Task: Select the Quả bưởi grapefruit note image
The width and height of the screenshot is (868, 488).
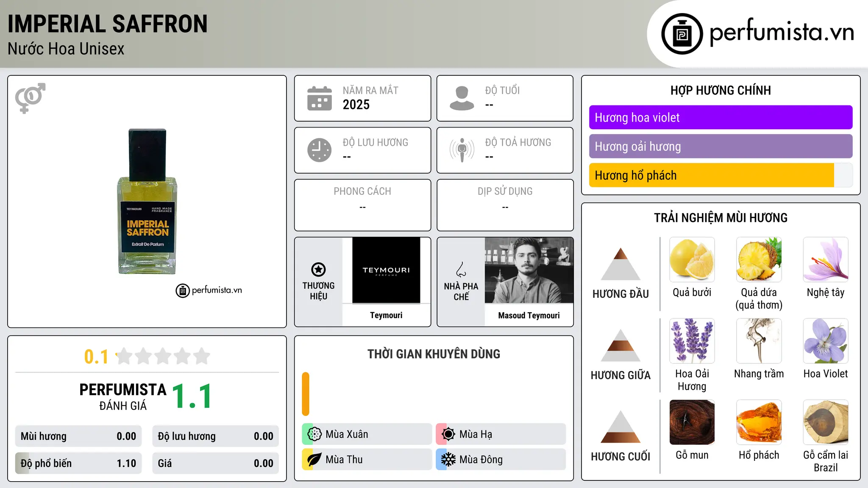Action: [692, 260]
